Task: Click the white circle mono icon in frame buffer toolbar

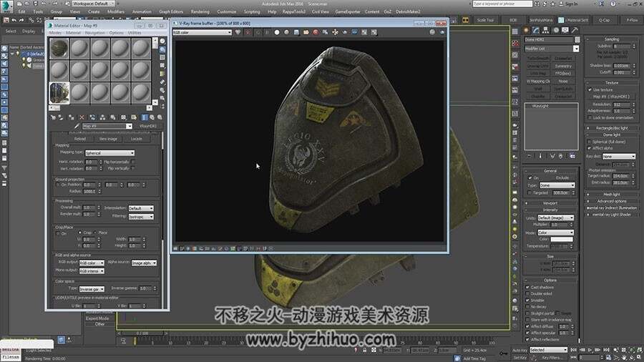Action: 277,32
